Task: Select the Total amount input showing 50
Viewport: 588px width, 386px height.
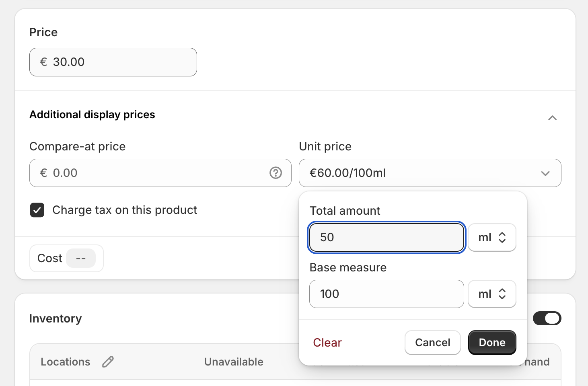Action: coord(386,237)
